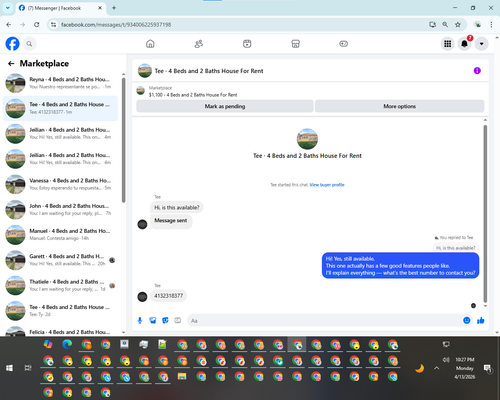The width and height of the screenshot is (500, 400).
Task: Open the purple conversation information icon
Action: [477, 71]
